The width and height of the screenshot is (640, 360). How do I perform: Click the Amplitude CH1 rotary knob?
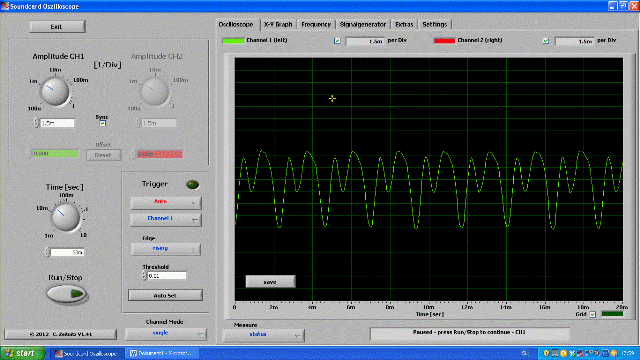55,91
